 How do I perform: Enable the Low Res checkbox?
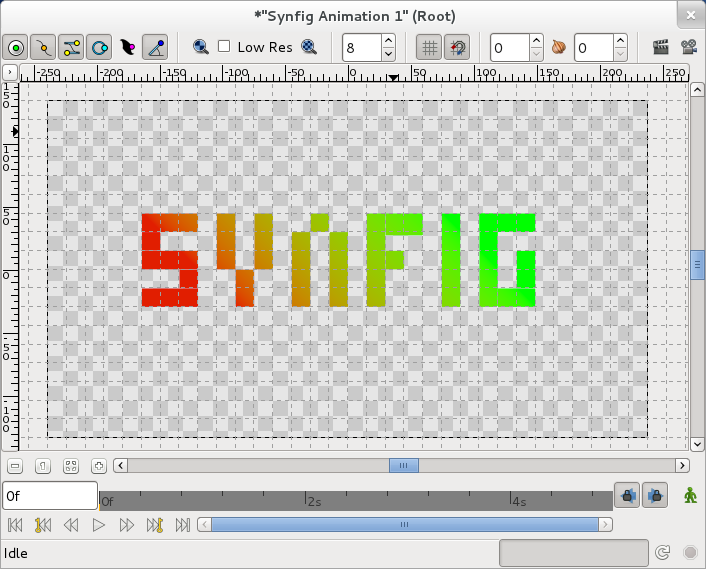coord(224,46)
